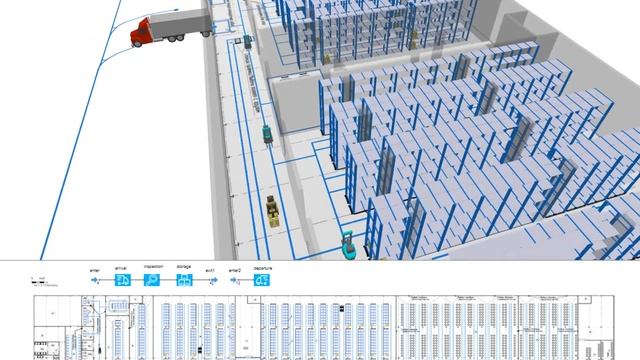The height and width of the screenshot is (360, 640).
Task: Select the storage racks block icon
Action: 184,280
